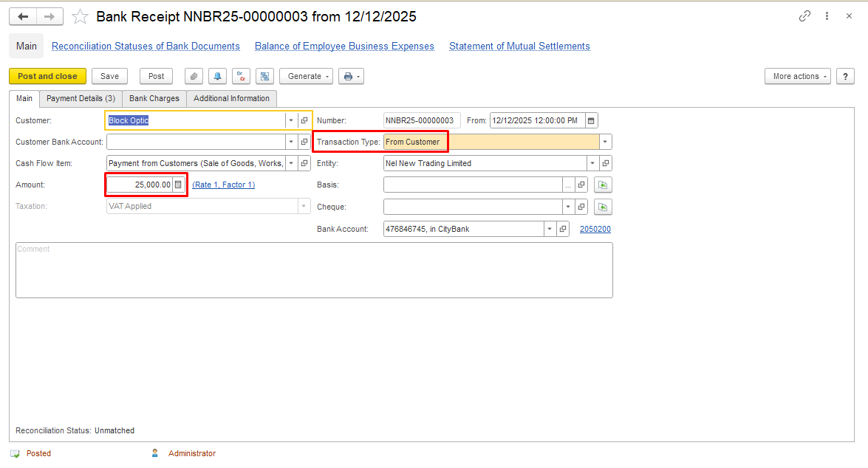The width and height of the screenshot is (868, 468).
Task: Click the Administrator user icon
Action: click(x=155, y=453)
